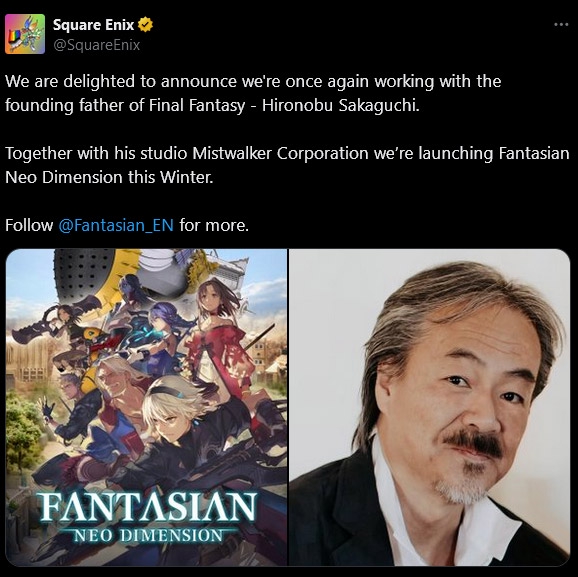Click the 'for more.' text after mention

214,225
